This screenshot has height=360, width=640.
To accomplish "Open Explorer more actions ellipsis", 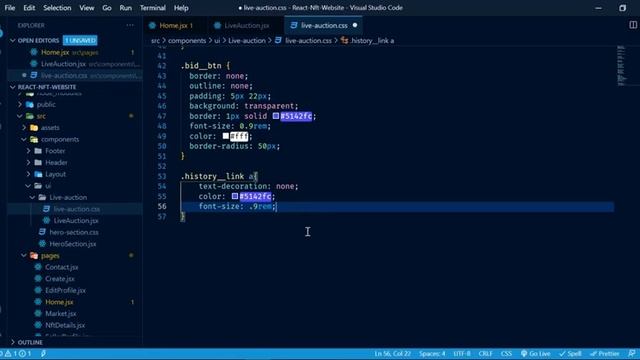I will [130, 25].
